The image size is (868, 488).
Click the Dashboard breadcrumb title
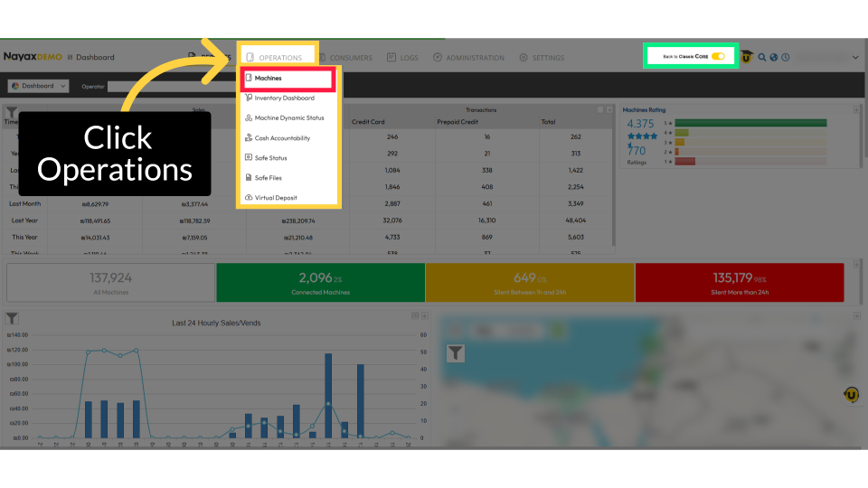(95, 58)
